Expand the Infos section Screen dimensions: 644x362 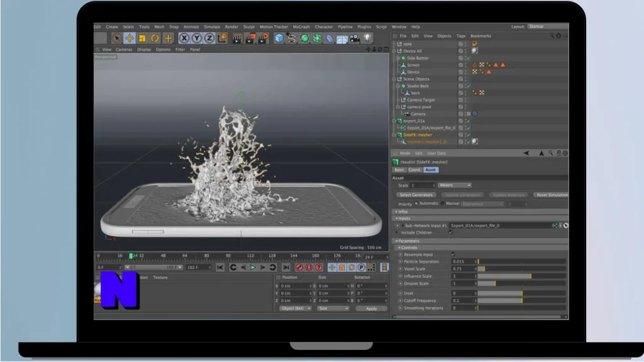396,211
